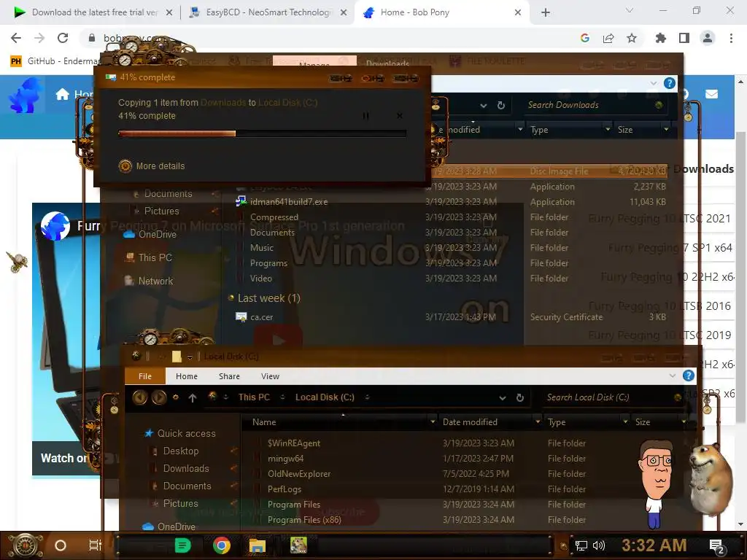
Task: Open the Share ribbon tab
Action: [x=229, y=376]
